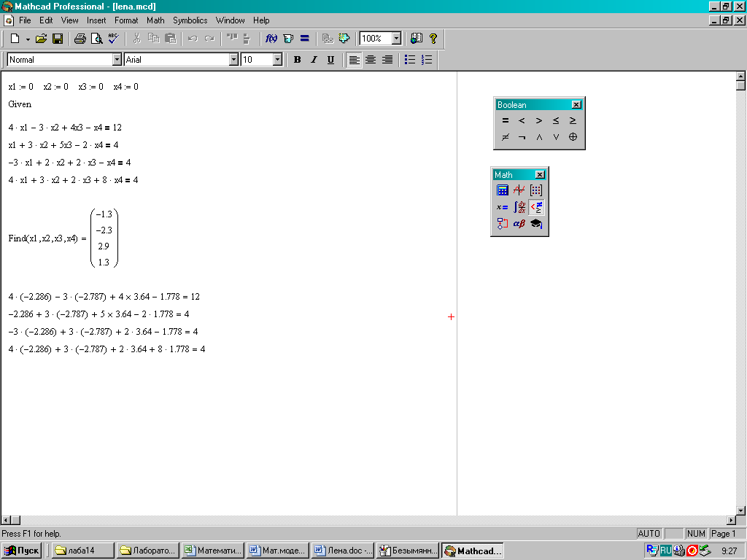Open the Calculus toolbar icon
Viewport: 747px width, 560px height.
519,207
